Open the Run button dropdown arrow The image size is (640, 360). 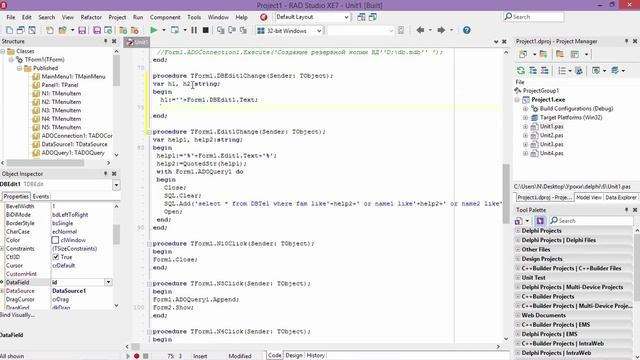[x=164, y=30]
